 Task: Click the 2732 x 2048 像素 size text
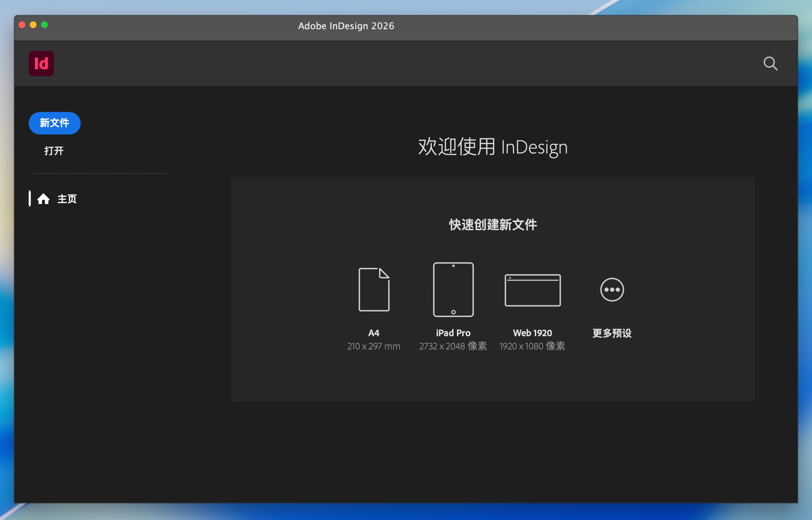tap(453, 346)
